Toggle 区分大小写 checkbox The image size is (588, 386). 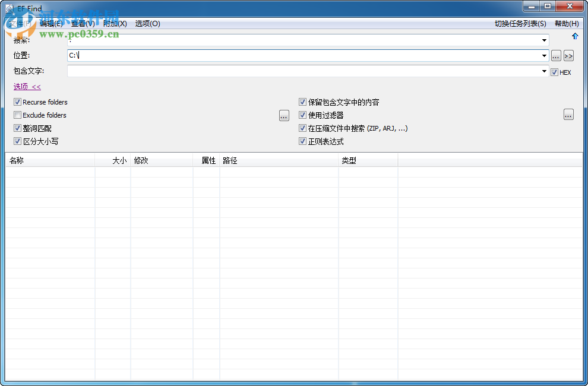tap(17, 141)
